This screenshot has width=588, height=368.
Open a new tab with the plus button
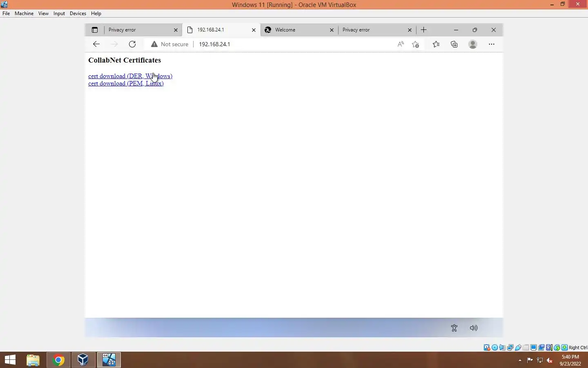424,30
